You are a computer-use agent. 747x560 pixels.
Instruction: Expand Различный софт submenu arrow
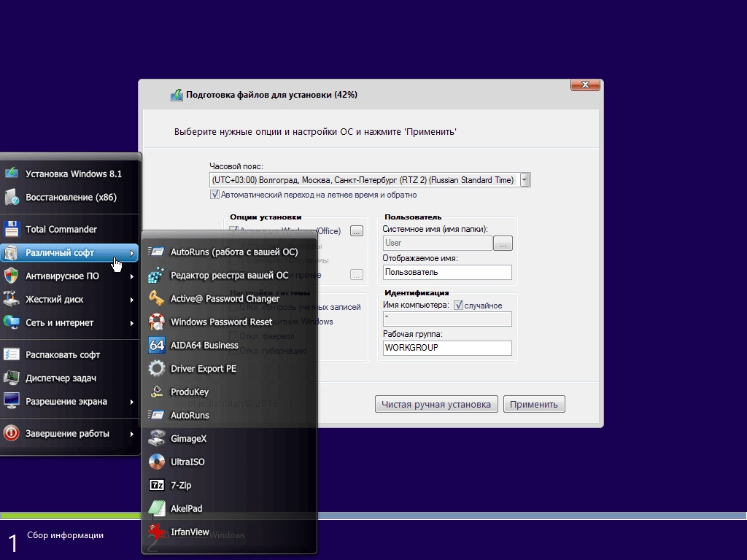[132, 253]
